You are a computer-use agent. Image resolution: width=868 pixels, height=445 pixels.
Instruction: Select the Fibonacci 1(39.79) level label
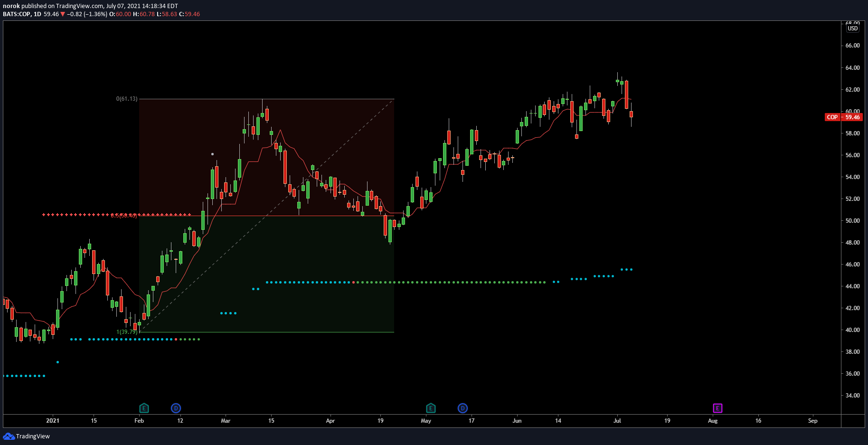tap(127, 332)
